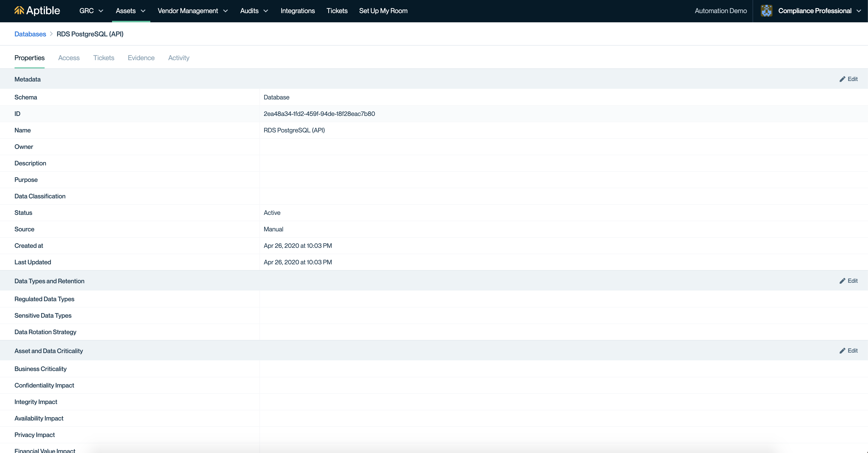The height and width of the screenshot is (453, 868).
Task: Click the breadcrumb separator arrow after Databases
Action: [51, 34]
